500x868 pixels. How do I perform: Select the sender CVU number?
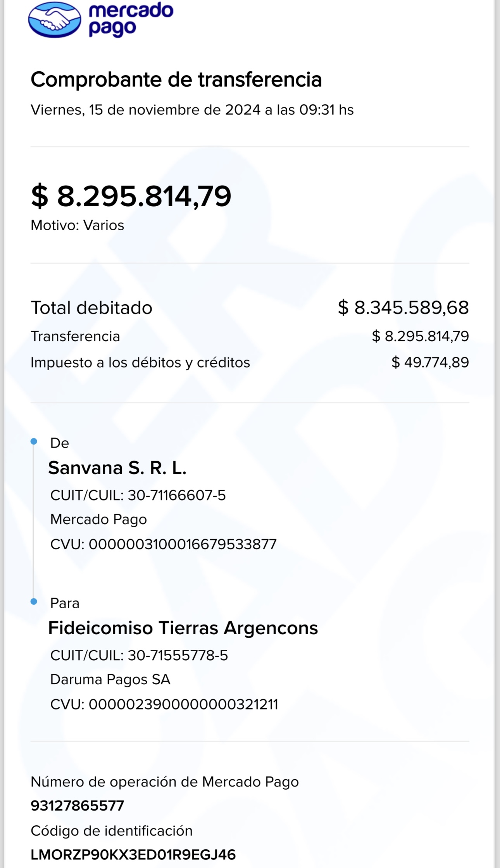183,544
